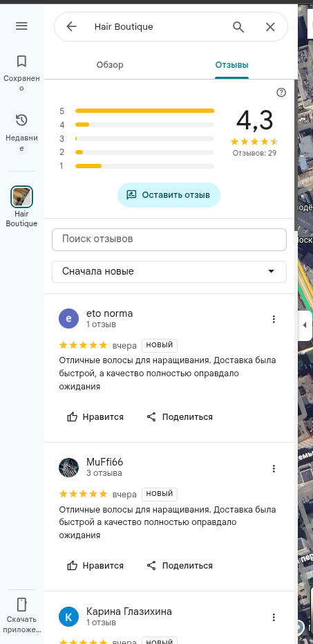Click the magnifier search icon
This screenshot has width=313, height=644.
point(238,27)
